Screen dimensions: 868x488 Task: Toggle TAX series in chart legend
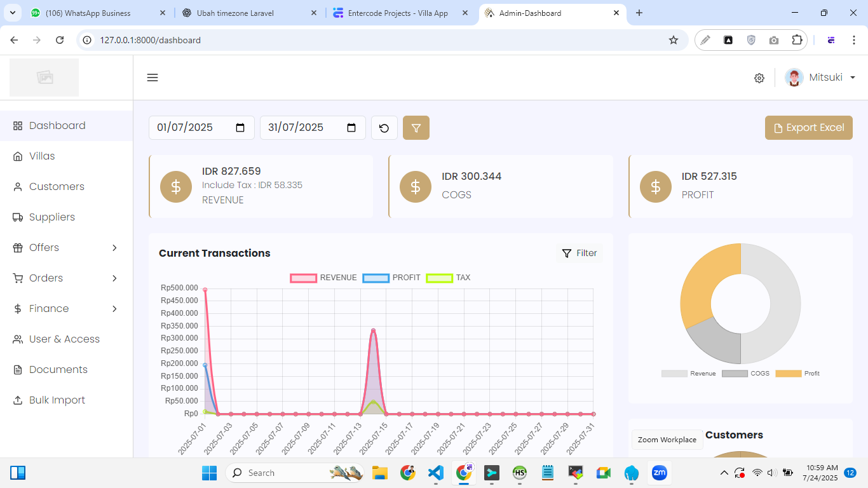[x=448, y=278]
